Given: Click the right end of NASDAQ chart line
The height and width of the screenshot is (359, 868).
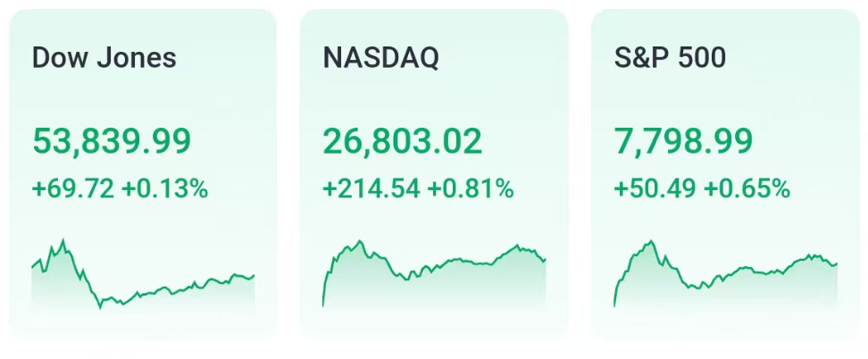Looking at the screenshot, I should coord(546,259).
